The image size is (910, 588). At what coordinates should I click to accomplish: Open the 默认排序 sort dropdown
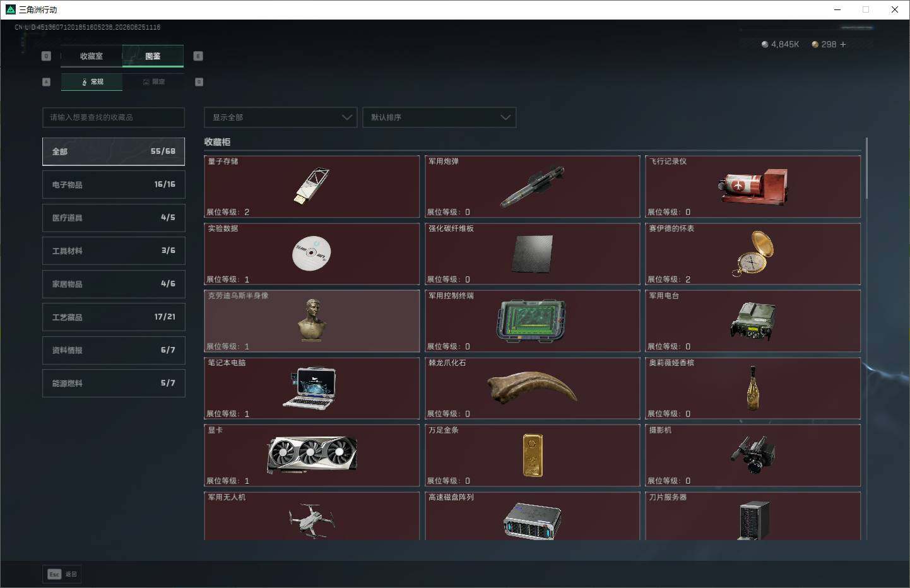tap(439, 117)
